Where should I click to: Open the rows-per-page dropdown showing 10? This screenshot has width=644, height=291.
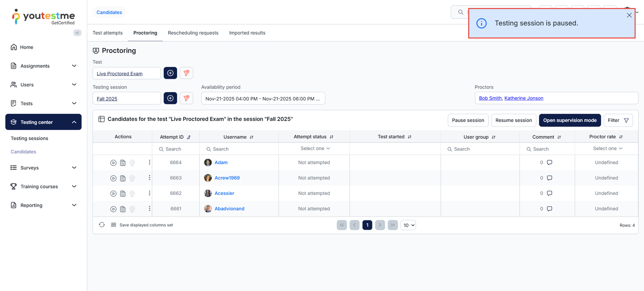[408, 225]
